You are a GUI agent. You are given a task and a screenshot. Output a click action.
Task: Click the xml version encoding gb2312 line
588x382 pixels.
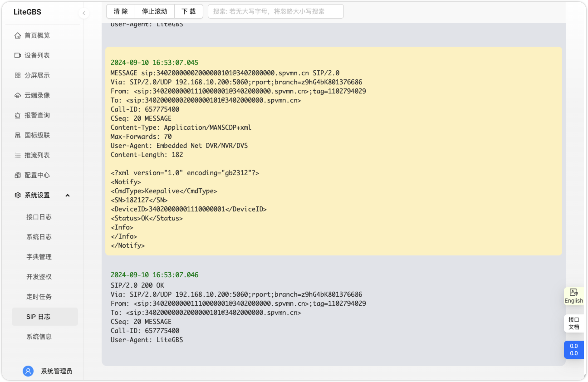[x=185, y=173]
